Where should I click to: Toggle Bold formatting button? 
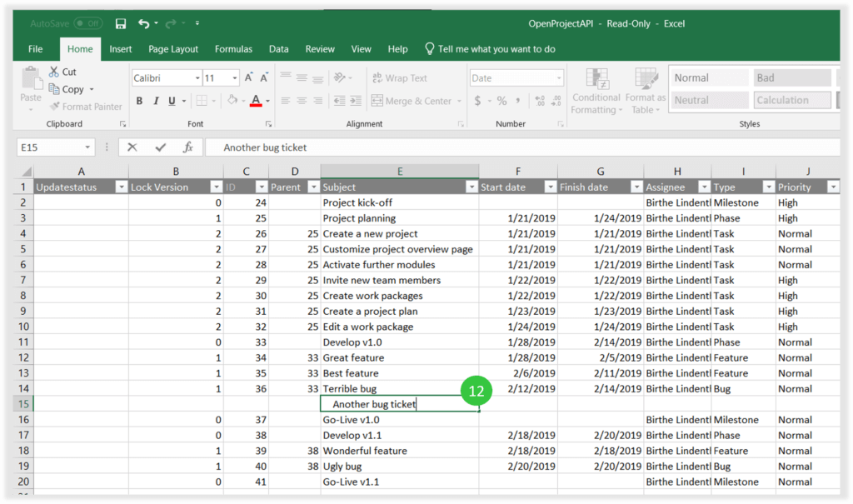pyautogui.click(x=139, y=101)
